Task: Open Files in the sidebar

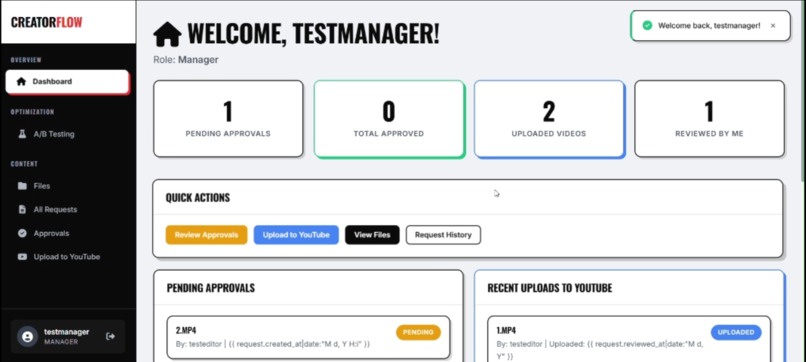Action: click(67, 186)
